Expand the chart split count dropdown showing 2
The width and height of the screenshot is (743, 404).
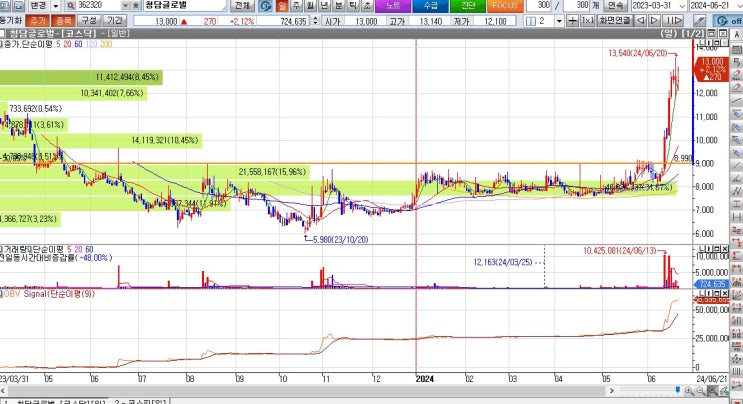[559, 21]
